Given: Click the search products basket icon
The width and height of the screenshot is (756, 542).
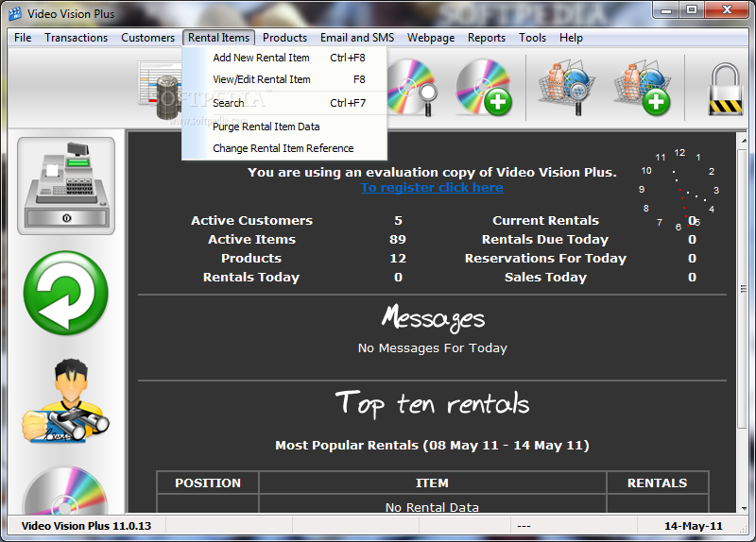Looking at the screenshot, I should click(567, 88).
